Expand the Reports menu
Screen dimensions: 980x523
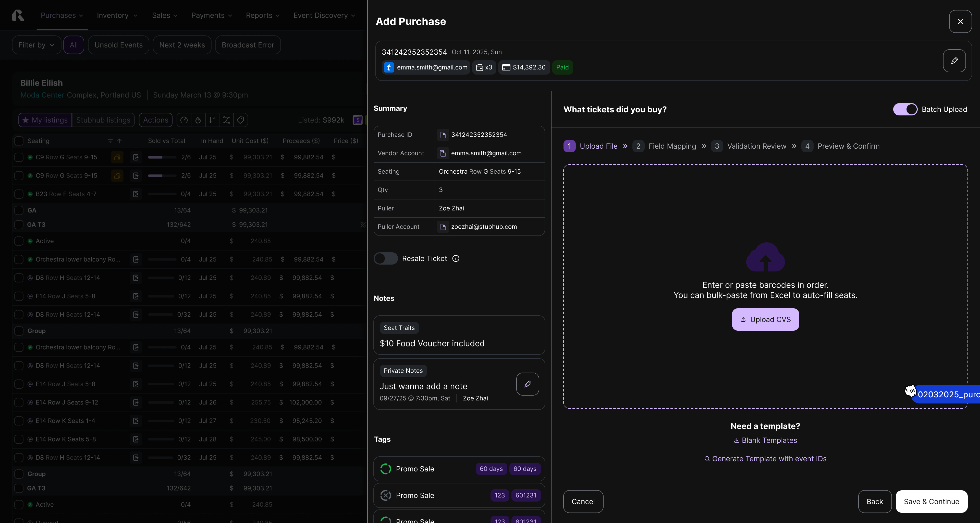click(263, 15)
